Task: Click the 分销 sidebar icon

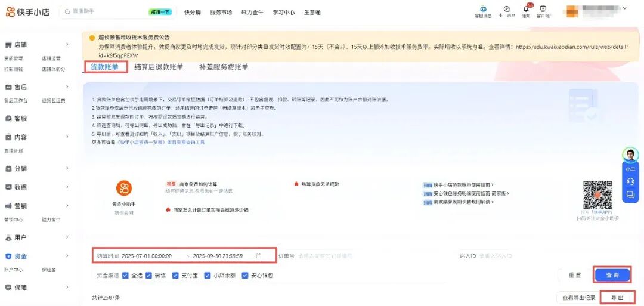Action: (8, 168)
